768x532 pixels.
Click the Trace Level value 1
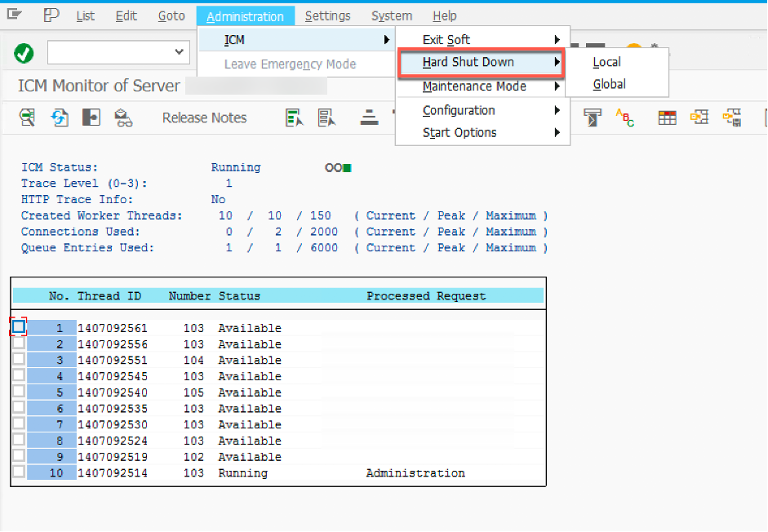click(229, 184)
